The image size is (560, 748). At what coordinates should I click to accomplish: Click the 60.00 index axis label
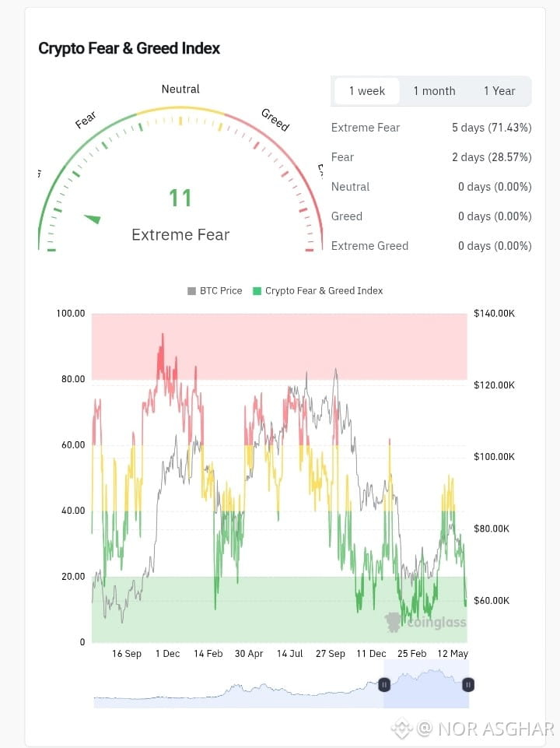(73, 445)
